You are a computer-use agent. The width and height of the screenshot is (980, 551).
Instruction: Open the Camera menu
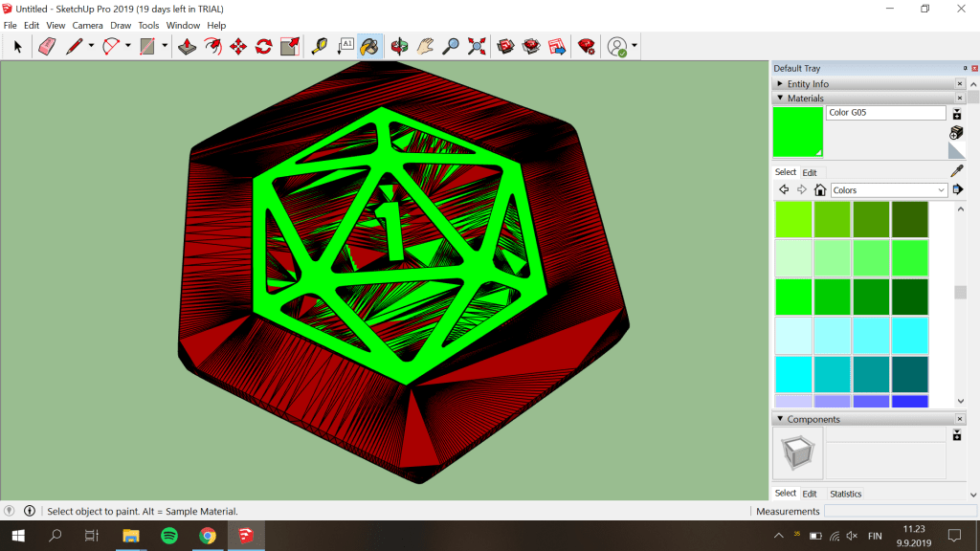(x=87, y=26)
